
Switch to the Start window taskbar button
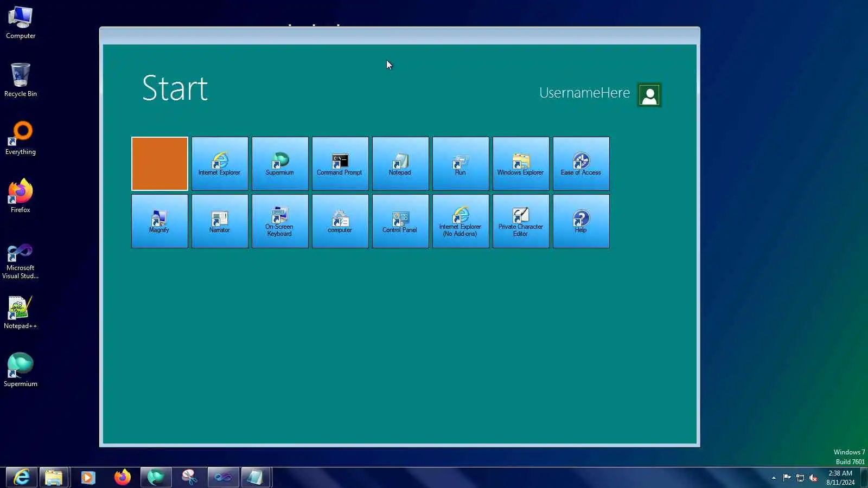point(256,478)
